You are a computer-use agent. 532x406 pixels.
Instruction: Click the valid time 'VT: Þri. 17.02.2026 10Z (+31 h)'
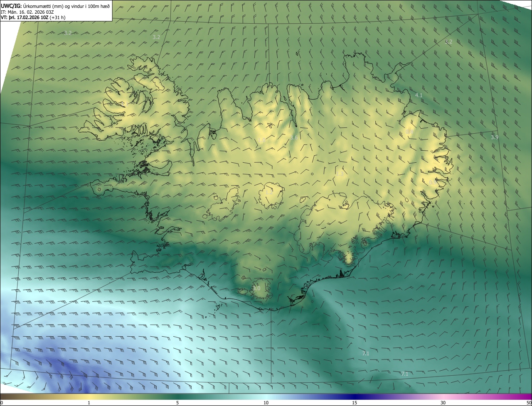coord(33,17)
